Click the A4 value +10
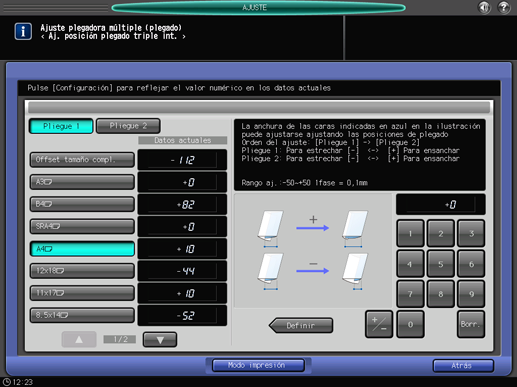The height and width of the screenshot is (387, 517). (x=182, y=249)
